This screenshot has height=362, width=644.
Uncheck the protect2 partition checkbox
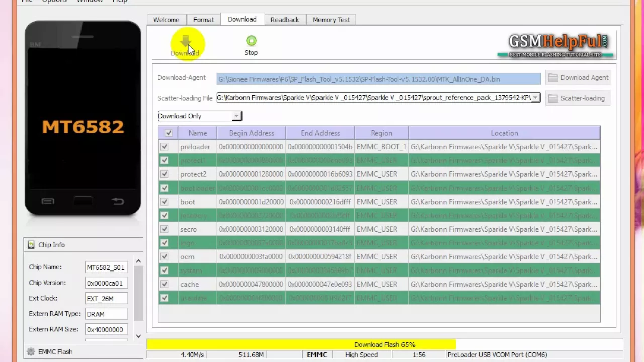tap(164, 174)
